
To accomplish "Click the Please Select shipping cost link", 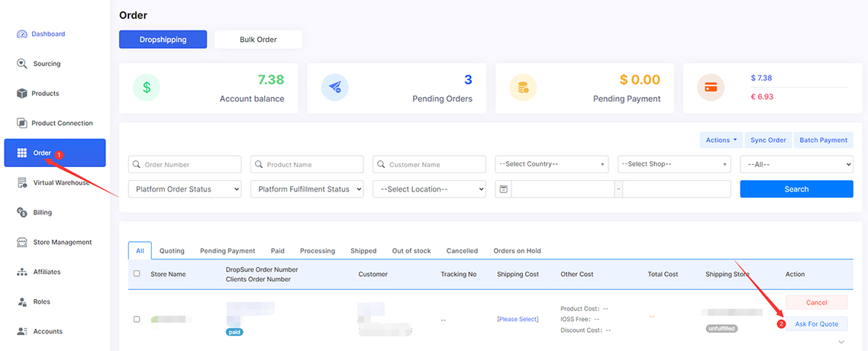I will [x=518, y=319].
